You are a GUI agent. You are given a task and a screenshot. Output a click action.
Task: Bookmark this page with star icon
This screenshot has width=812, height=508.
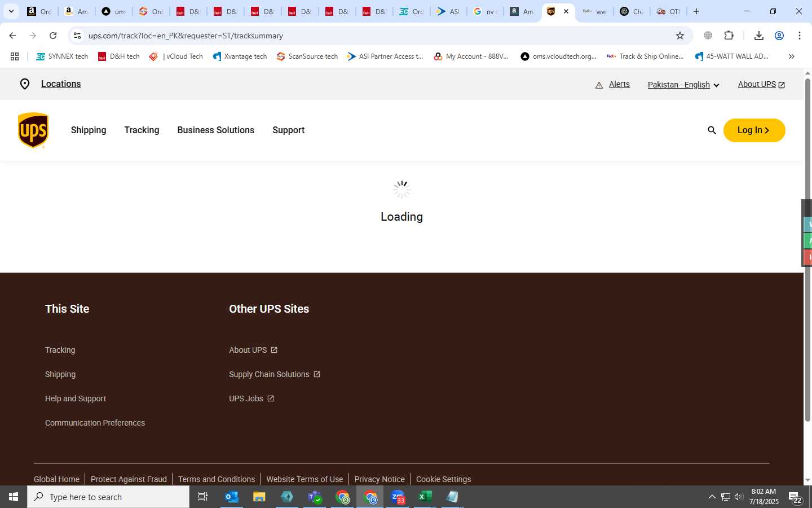[680, 36]
